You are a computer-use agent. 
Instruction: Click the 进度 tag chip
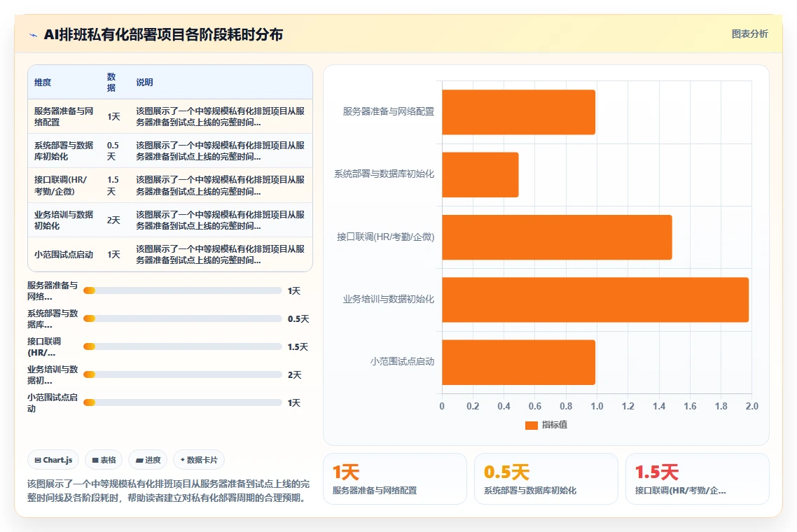[148, 460]
